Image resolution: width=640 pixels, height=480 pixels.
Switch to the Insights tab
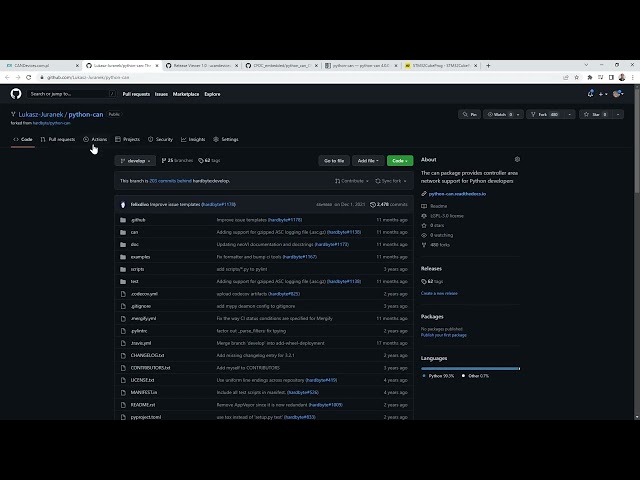pyautogui.click(x=193, y=140)
